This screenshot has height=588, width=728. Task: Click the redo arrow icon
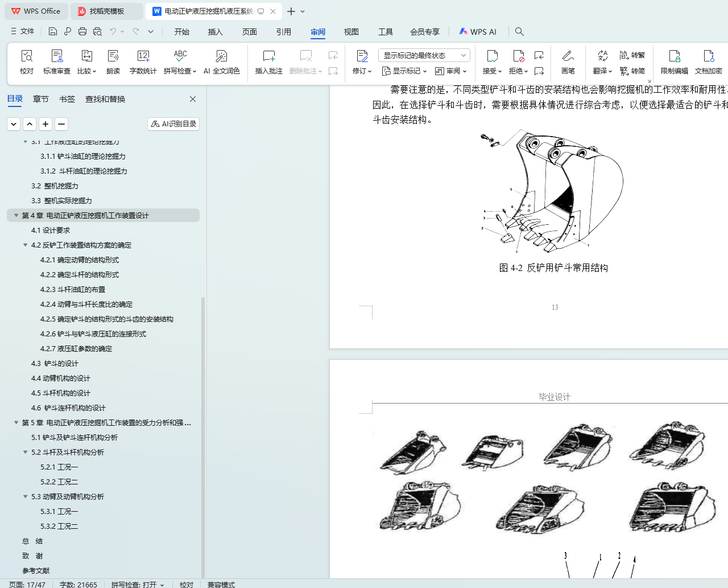[x=136, y=31]
